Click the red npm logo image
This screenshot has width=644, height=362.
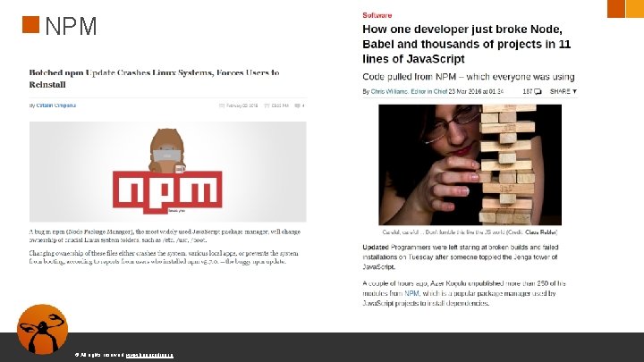coord(167,191)
